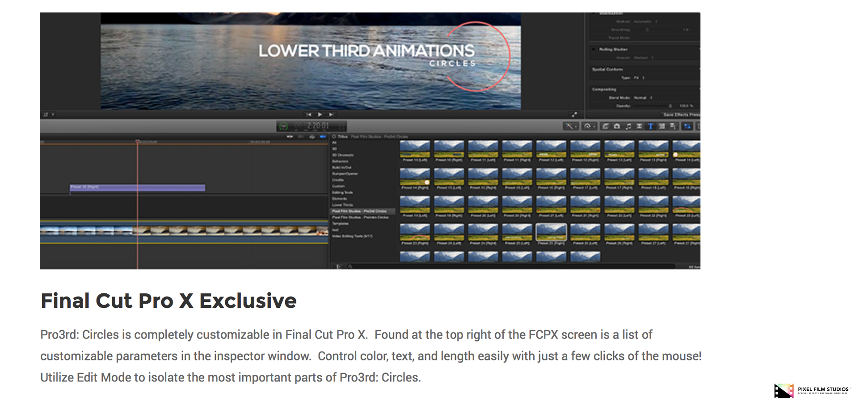
Task: Select the filmstrip clip in primary storyline
Action: [184, 231]
